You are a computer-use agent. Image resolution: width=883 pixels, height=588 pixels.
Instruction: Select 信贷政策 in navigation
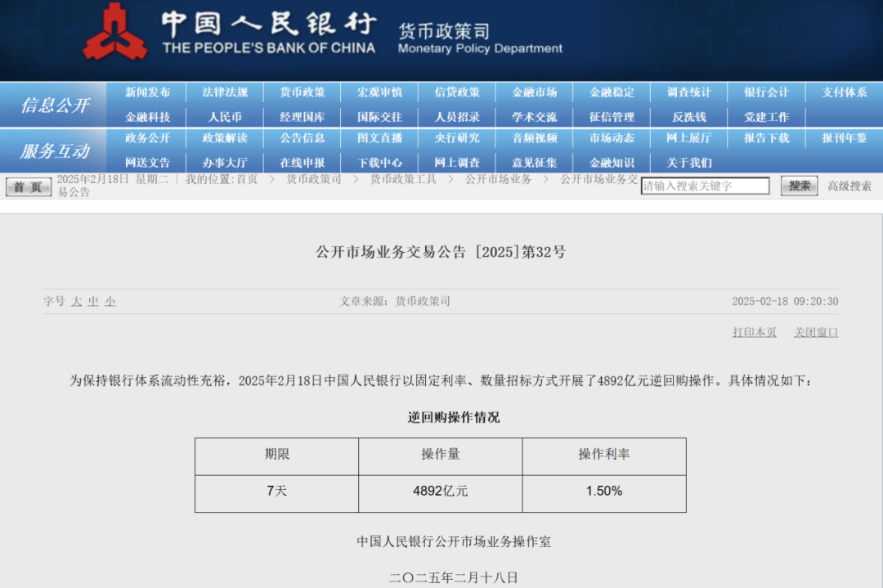coord(457,92)
